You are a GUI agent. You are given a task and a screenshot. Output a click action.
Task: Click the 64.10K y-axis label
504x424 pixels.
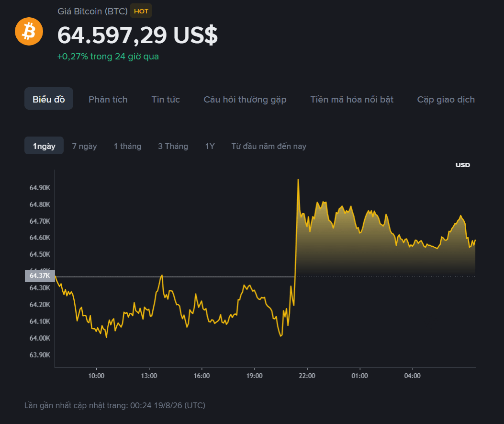40,321
